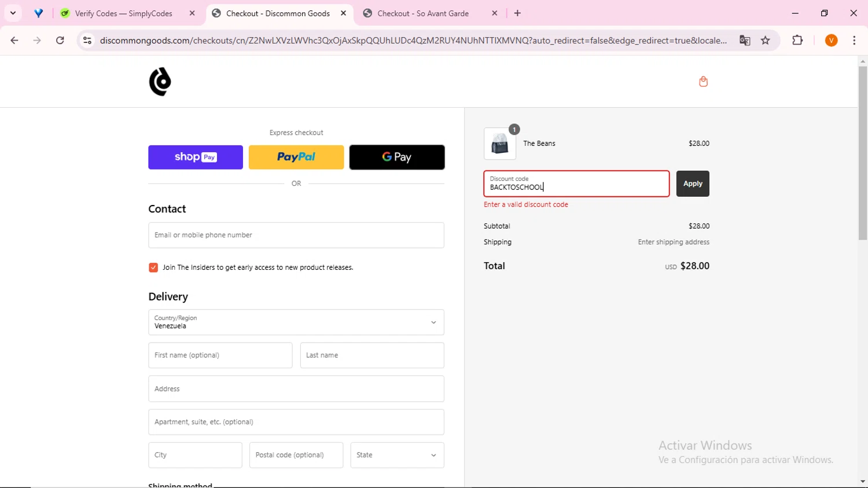Open Chrome's three-dot menu
Screen dimensions: 868x488
coord(854,41)
